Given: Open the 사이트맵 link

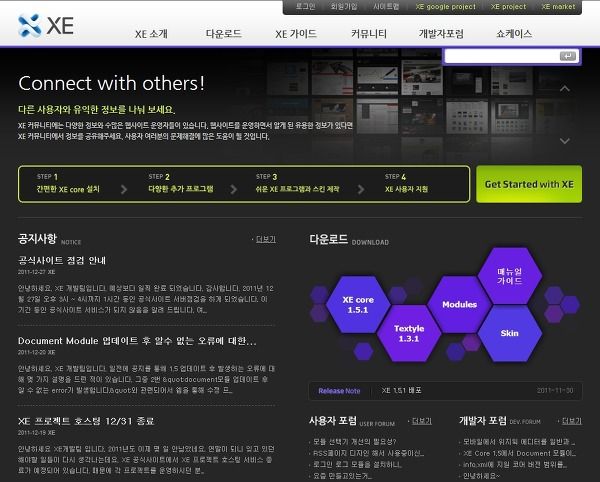Looking at the screenshot, I should point(386,7).
